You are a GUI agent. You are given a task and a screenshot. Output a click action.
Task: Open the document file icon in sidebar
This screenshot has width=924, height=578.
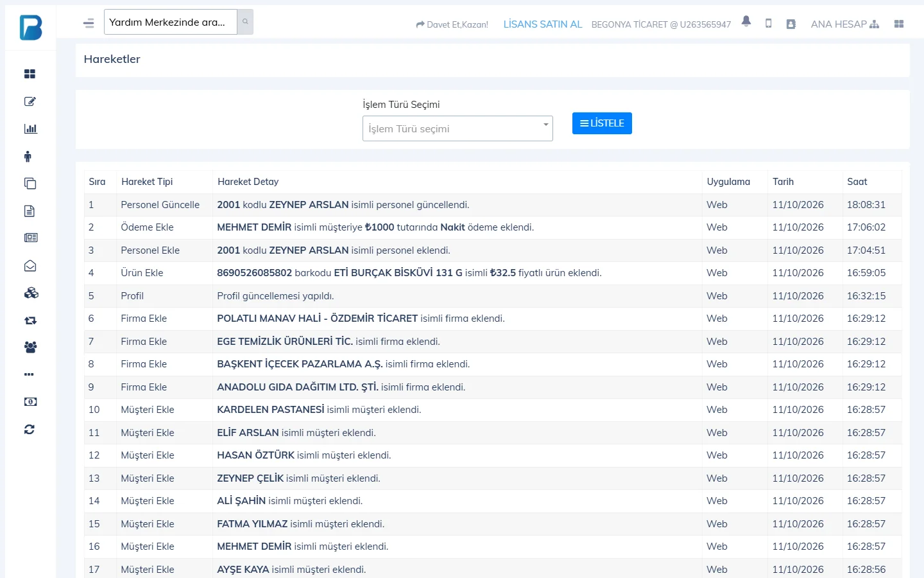[30, 211]
